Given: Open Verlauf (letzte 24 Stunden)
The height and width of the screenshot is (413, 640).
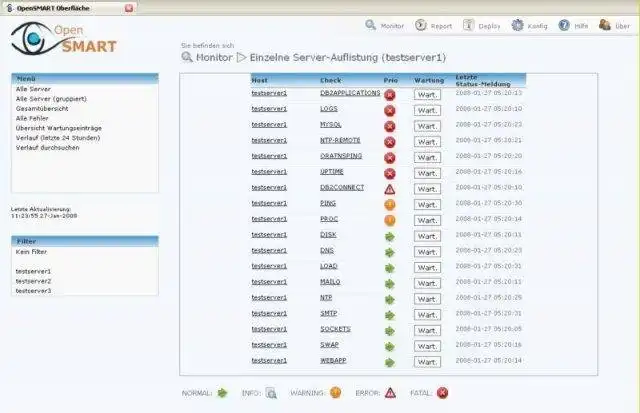Looking at the screenshot, I should [x=58, y=138].
